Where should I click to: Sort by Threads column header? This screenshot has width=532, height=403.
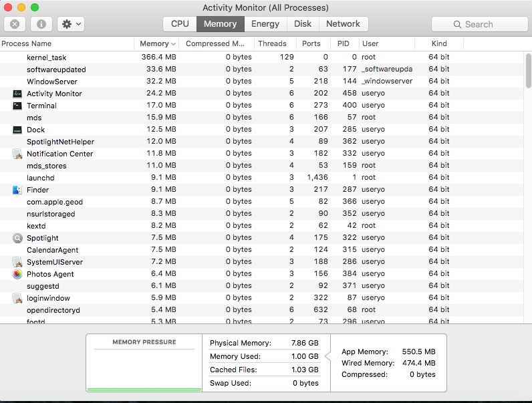[275, 43]
